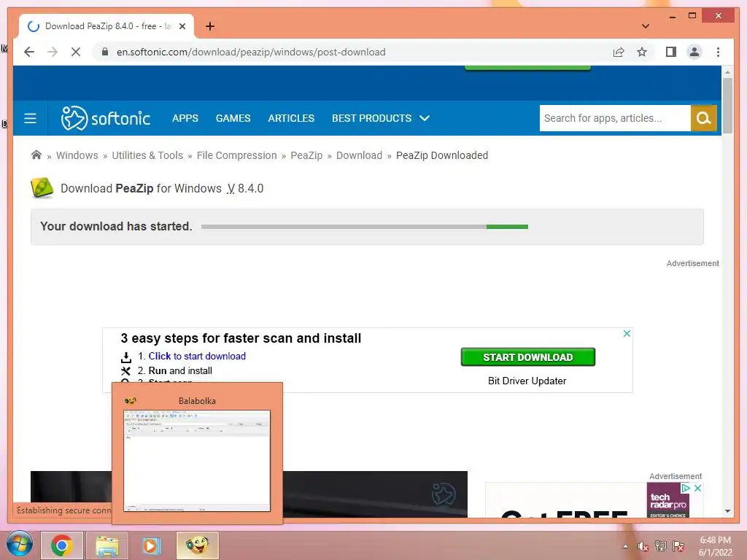Select the Download PeaZip 8.4.0 tab
Viewport: 747px width, 560px height.
(107, 26)
